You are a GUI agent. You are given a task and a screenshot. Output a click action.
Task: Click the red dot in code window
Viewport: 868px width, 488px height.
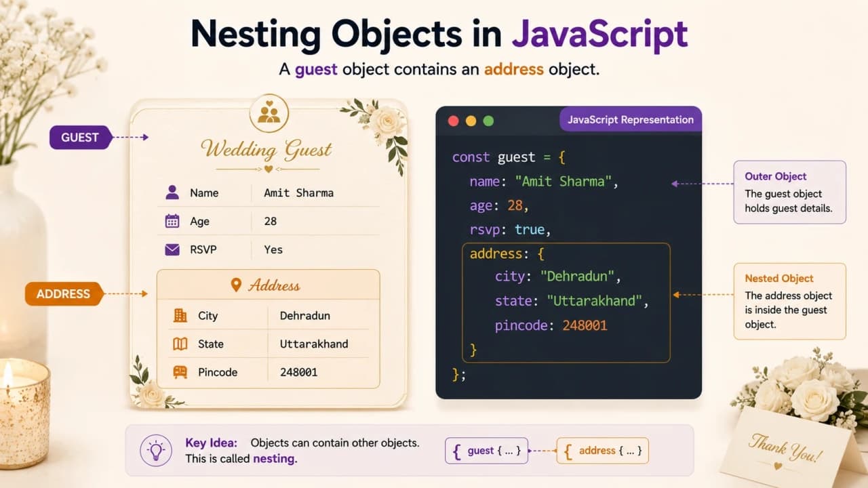pyautogui.click(x=454, y=121)
